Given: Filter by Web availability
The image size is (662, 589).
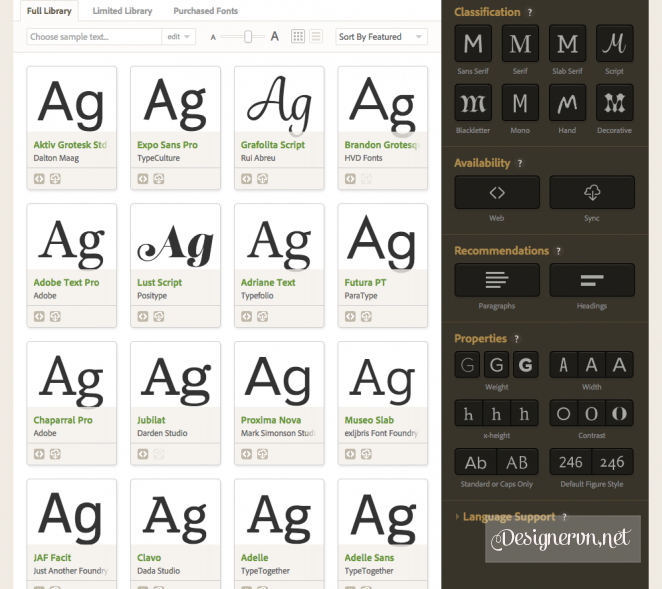Looking at the screenshot, I should [497, 193].
